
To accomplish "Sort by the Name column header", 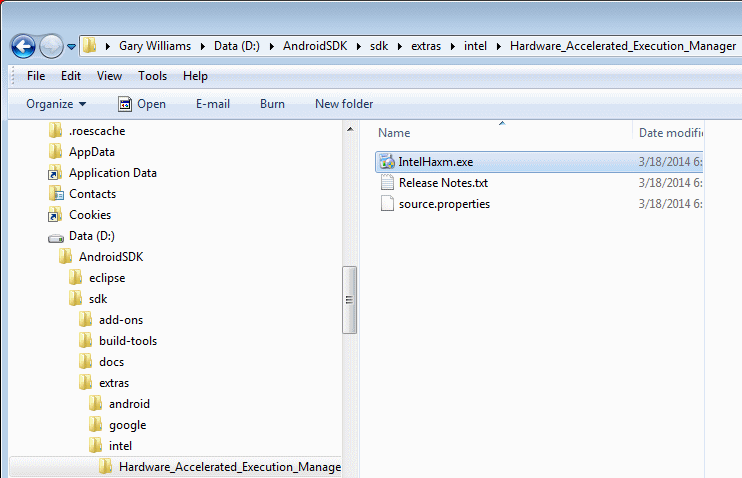I will [x=394, y=133].
